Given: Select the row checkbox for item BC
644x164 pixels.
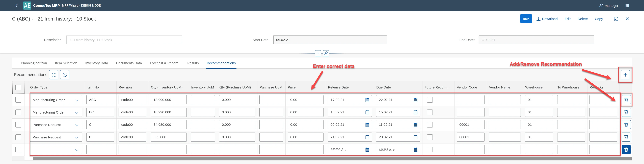Looking at the screenshot, I should click(x=18, y=112).
